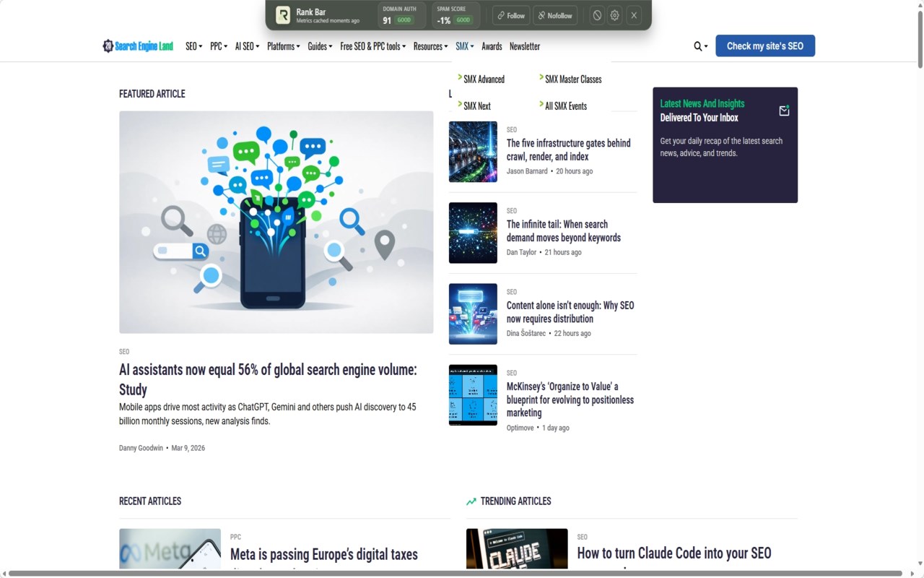Open Rank Bar settings gear

[614, 15]
